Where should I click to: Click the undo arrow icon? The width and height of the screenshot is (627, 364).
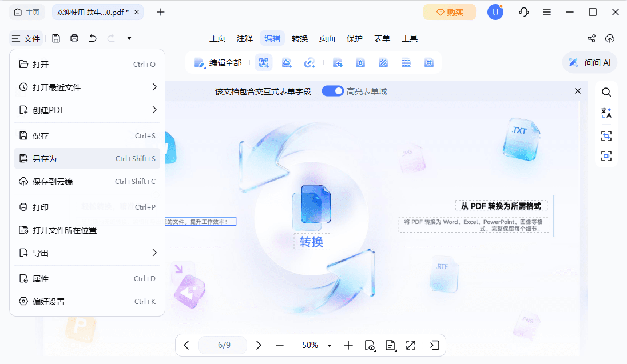pos(93,38)
